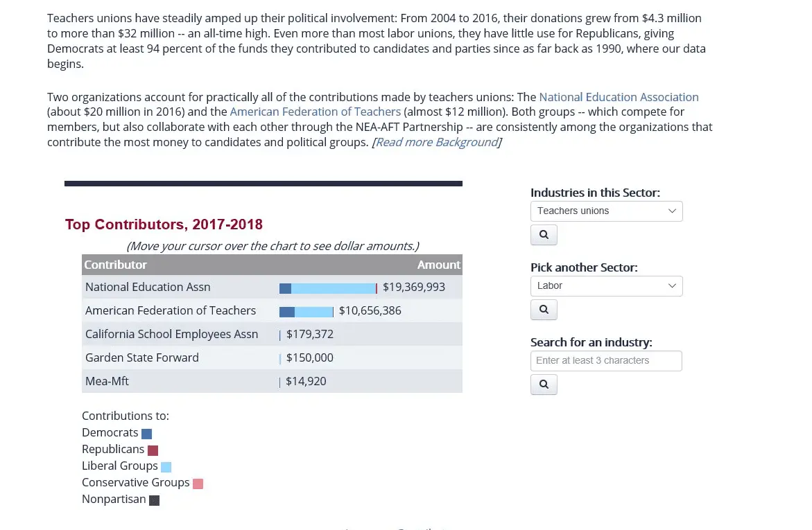The width and height of the screenshot is (812, 530).
Task: Click the Contributor column header
Action: (116, 265)
